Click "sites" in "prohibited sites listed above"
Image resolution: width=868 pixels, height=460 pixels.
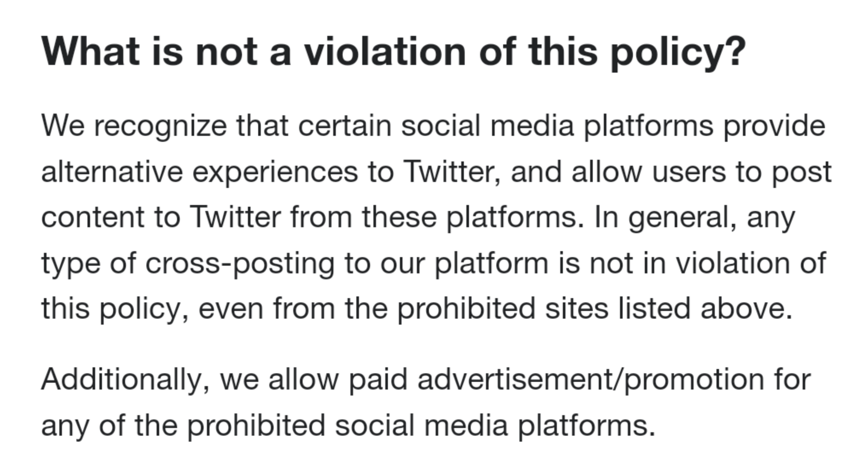pos(577,308)
